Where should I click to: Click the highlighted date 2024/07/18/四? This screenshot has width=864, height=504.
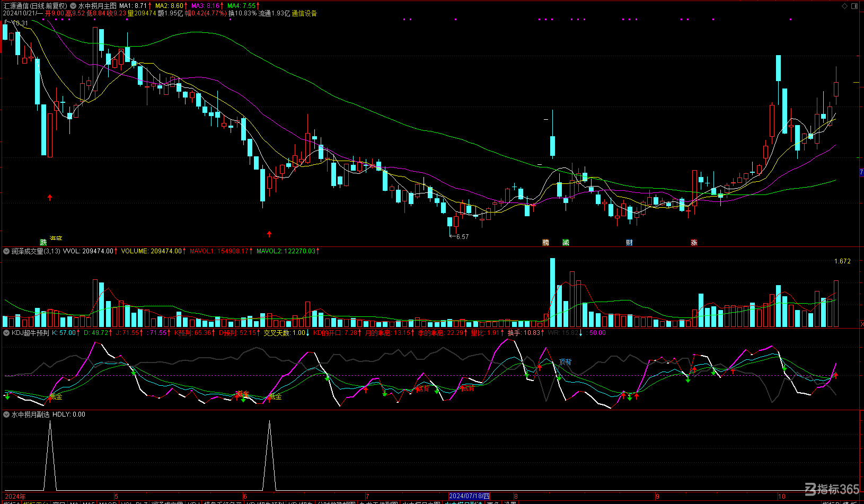[469, 497]
